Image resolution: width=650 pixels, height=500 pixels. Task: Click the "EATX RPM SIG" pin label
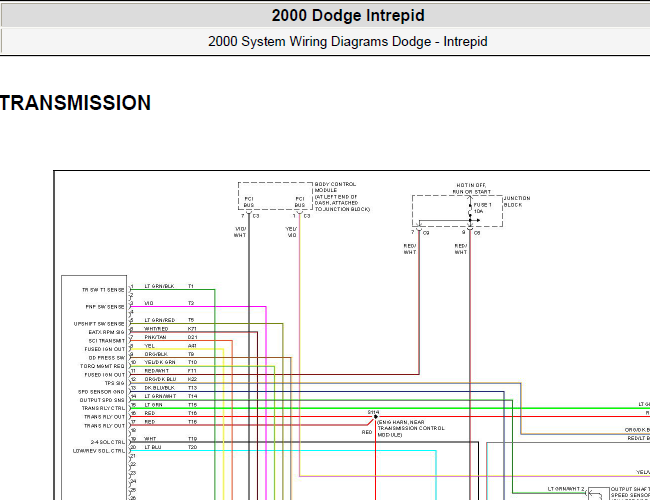click(107, 332)
